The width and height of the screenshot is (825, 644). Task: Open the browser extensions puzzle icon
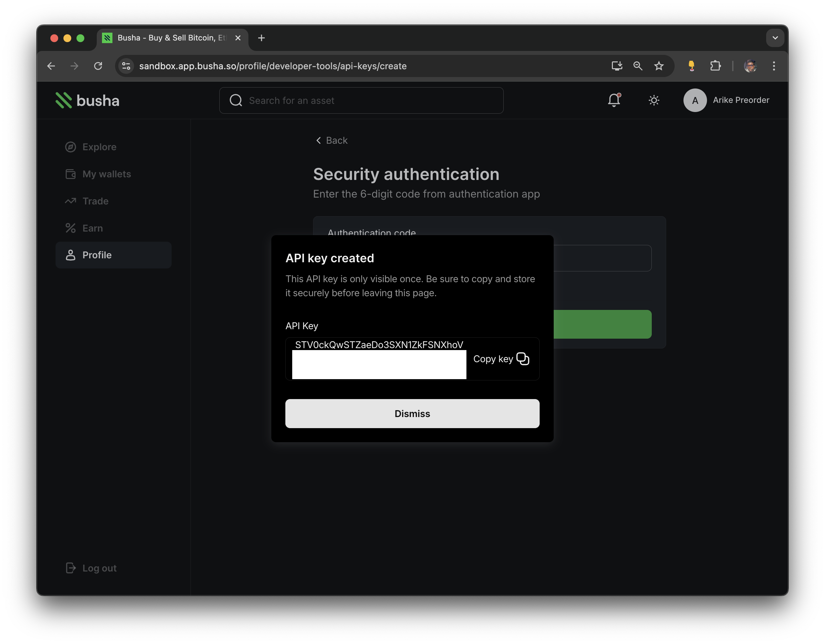(715, 66)
